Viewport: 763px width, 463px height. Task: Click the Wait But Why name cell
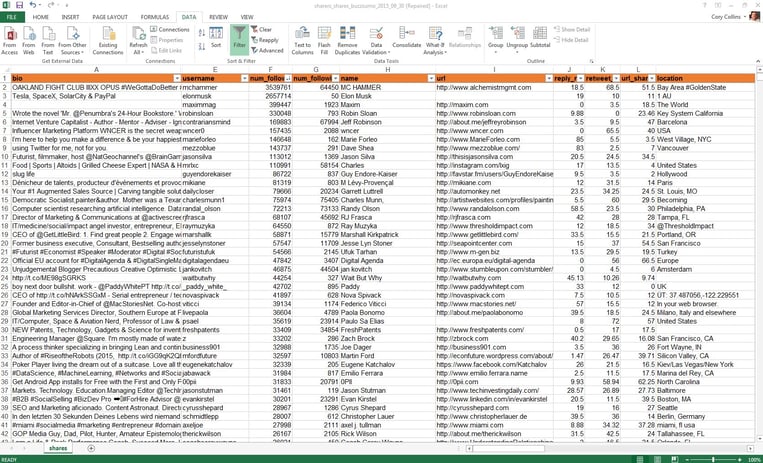pyautogui.click(x=388, y=278)
